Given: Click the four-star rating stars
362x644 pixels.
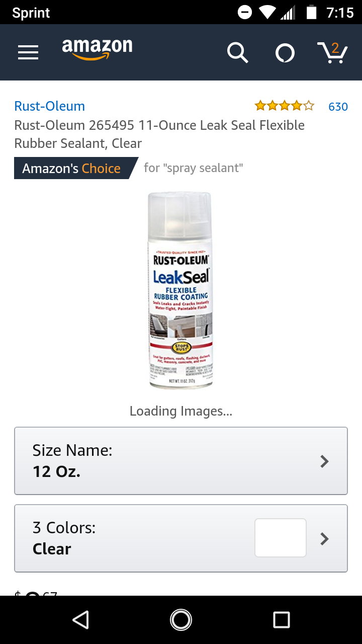Looking at the screenshot, I should [x=284, y=106].
